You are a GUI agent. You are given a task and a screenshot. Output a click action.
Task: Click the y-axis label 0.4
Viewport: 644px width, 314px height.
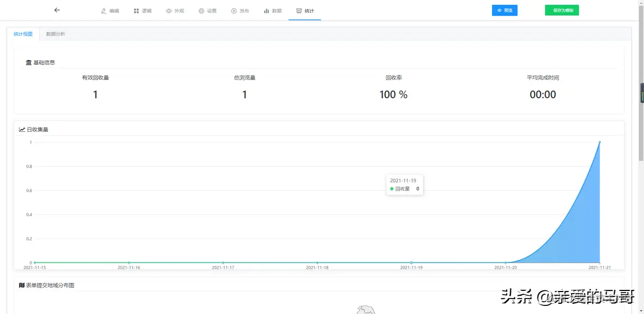click(28, 214)
